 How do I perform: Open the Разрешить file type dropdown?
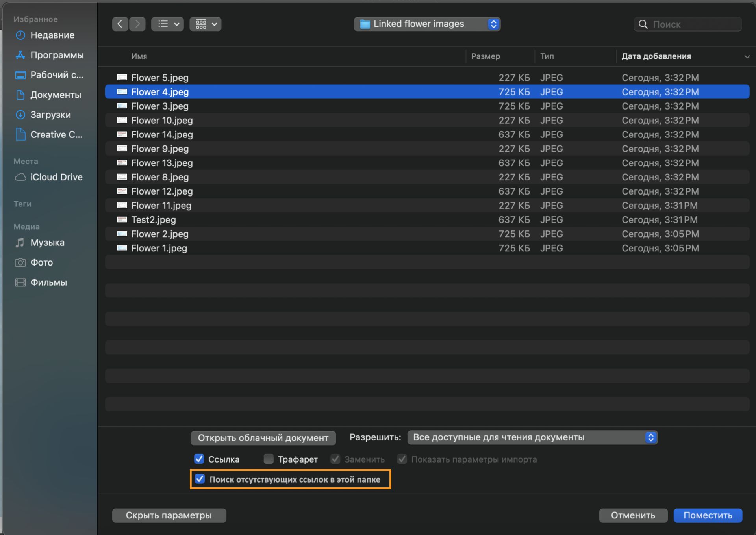(x=532, y=437)
